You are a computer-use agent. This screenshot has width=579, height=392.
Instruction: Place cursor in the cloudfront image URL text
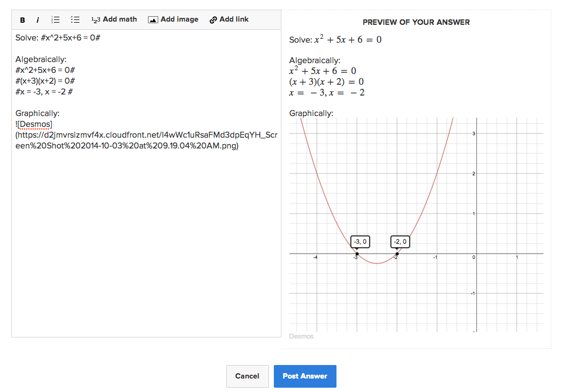pyautogui.click(x=146, y=136)
